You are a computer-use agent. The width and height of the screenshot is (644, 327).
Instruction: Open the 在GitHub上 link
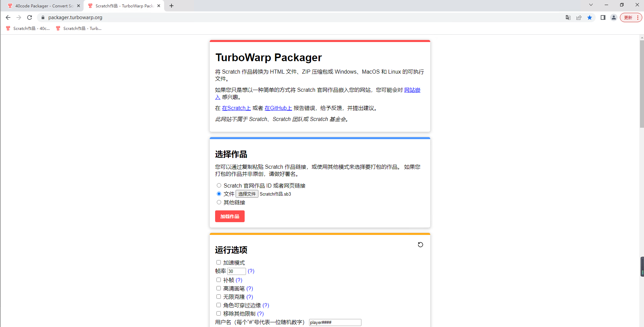click(x=278, y=108)
